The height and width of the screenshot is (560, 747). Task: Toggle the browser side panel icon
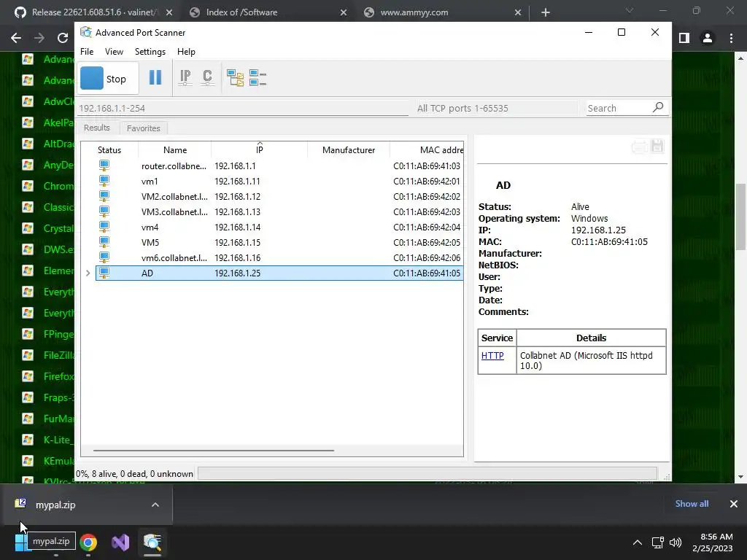pyautogui.click(x=684, y=38)
